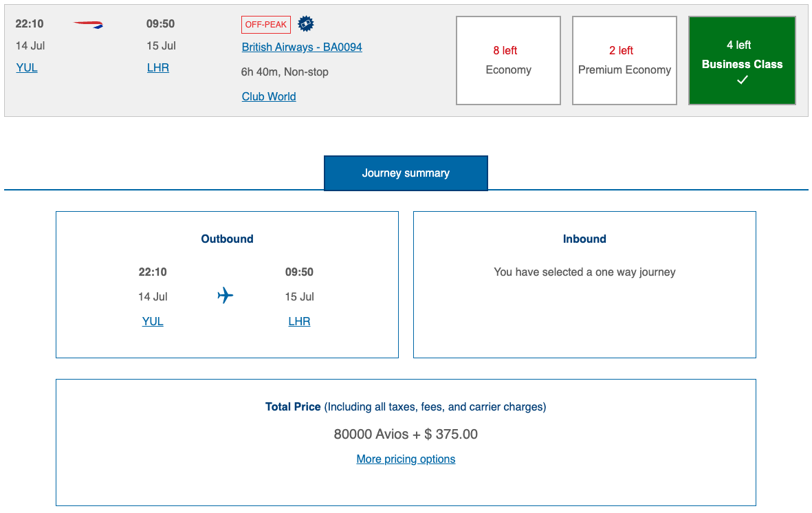The image size is (812, 513).
Task: Select the Economy fare with 8 left
Action: coord(508,61)
